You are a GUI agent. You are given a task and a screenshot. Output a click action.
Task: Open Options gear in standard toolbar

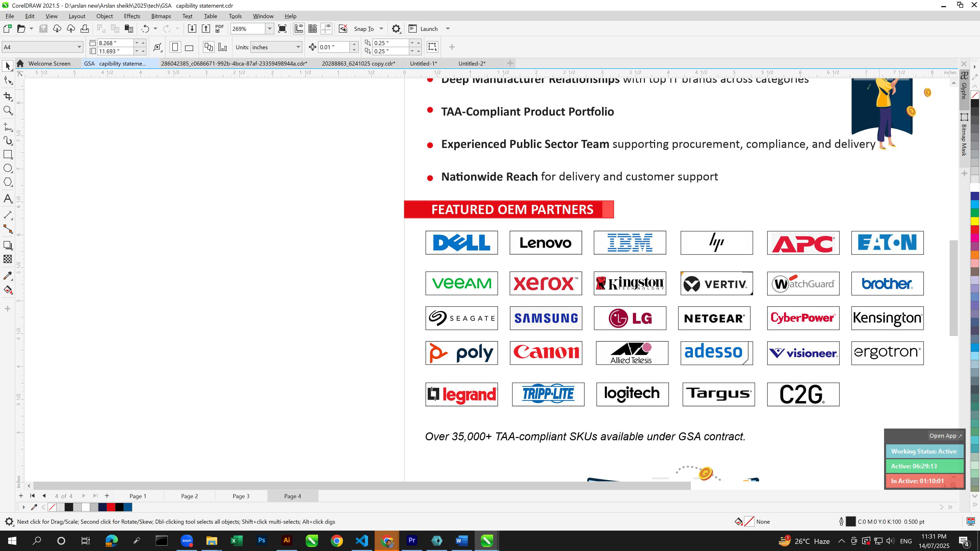[x=396, y=29]
